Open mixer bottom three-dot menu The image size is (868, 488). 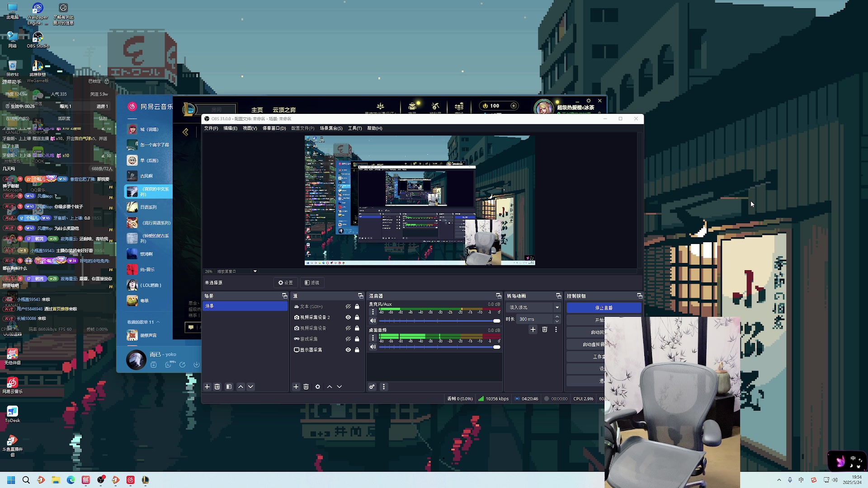pos(384,387)
